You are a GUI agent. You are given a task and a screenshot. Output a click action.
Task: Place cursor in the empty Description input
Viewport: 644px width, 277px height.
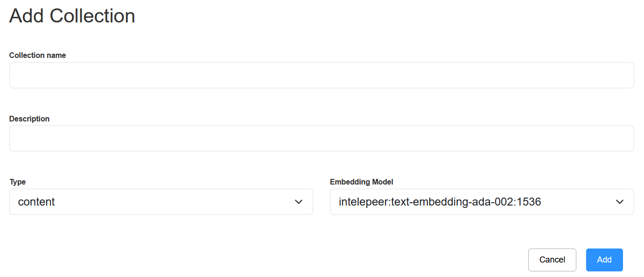[322, 138]
